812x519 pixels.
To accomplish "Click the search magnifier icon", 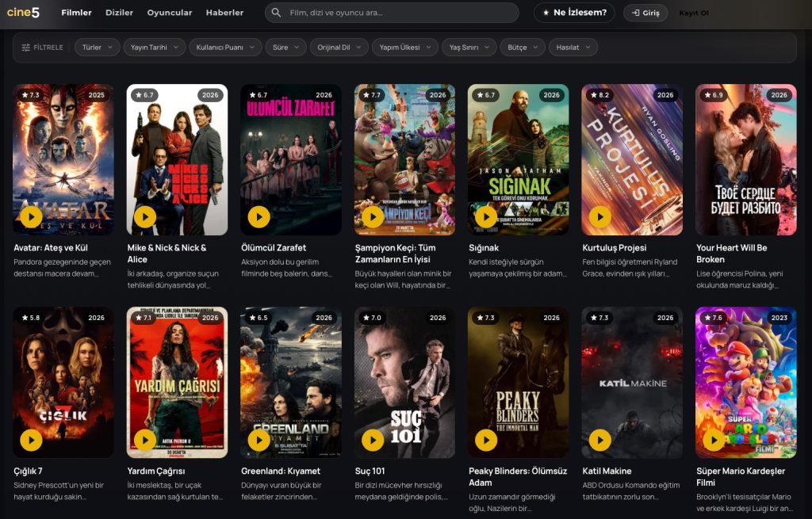I will [277, 13].
